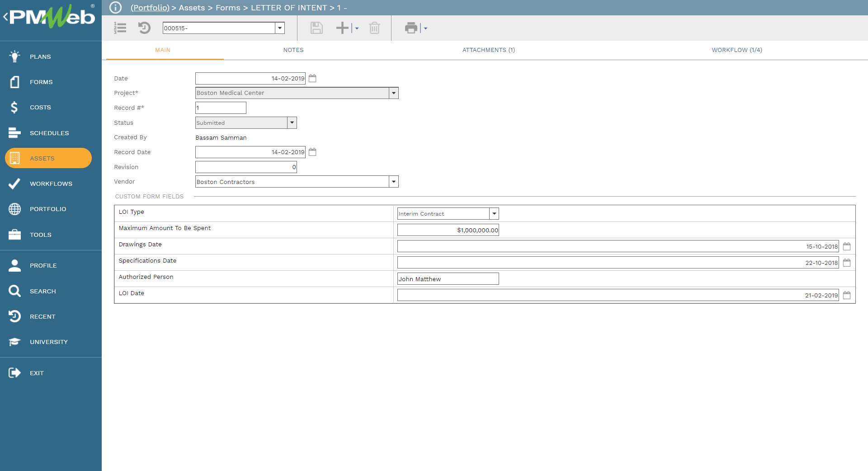Viewport: 868px width, 471px height.
Task: Open the record number 000515 dropdown
Action: tap(280, 28)
